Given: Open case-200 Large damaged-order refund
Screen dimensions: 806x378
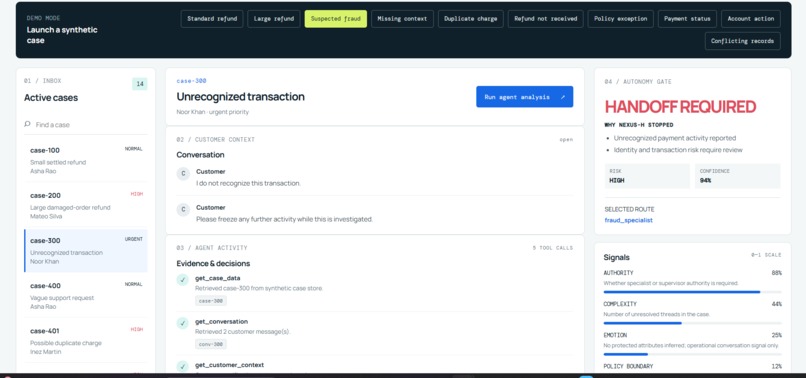Looking at the screenshot, I should (x=85, y=205).
